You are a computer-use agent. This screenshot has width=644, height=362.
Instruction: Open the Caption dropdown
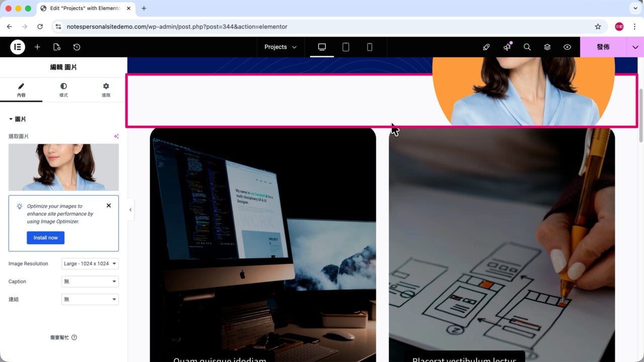[90, 282]
